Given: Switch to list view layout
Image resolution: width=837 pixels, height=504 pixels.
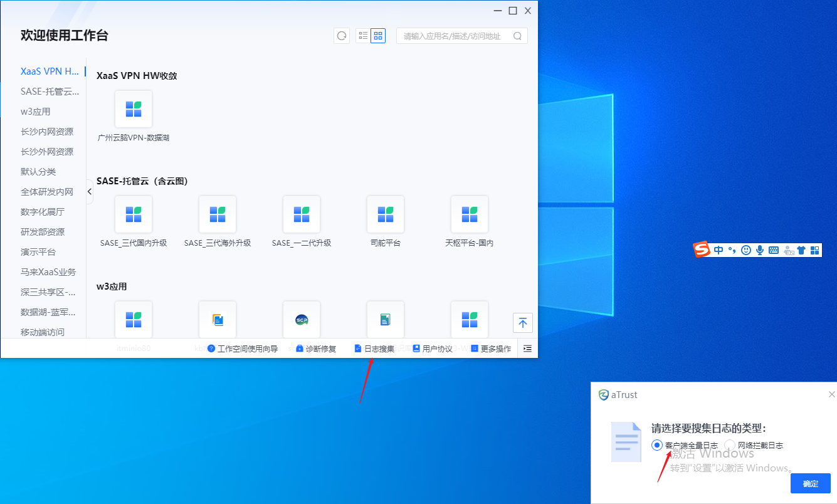Looking at the screenshot, I should coord(363,36).
